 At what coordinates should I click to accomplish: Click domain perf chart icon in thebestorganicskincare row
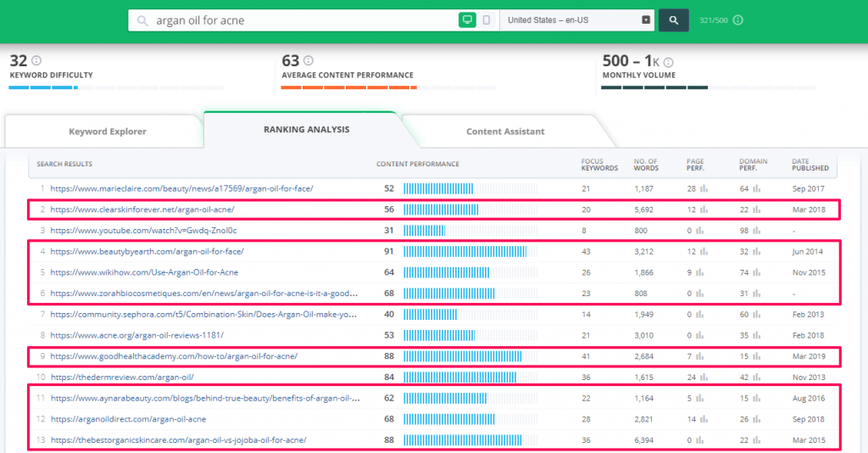tap(756, 440)
